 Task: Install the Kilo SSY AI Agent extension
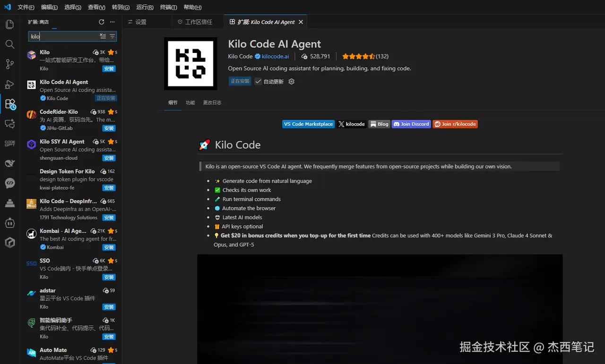109,158
